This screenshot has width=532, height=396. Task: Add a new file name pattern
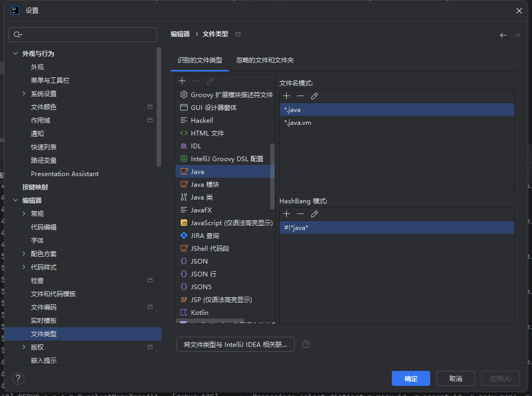coord(287,96)
